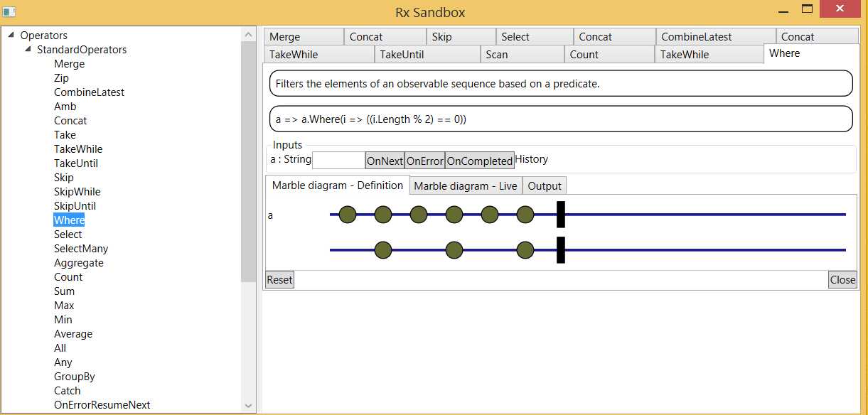Select the Any operator

pyautogui.click(x=63, y=362)
